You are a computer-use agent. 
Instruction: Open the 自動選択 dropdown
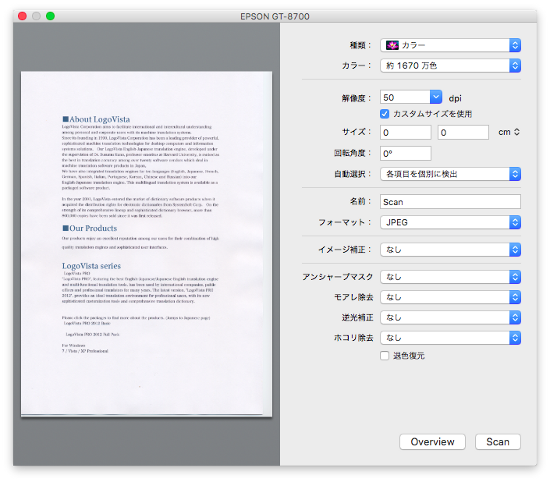click(450, 174)
